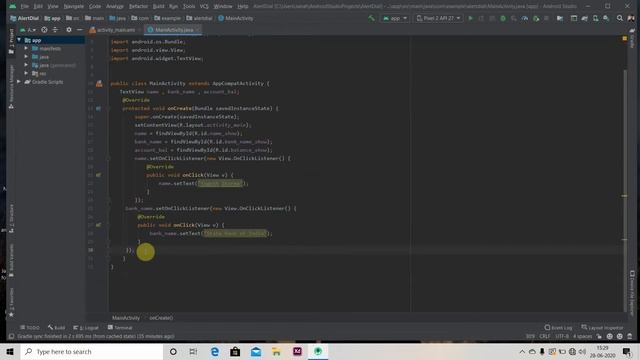The width and height of the screenshot is (640, 360).
Task: Open Search Everywhere magnifier icon
Action: point(620,18)
